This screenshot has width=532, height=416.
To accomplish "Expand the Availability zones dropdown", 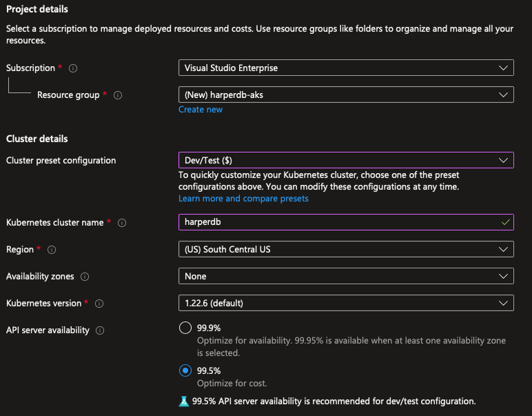I will [x=346, y=276].
